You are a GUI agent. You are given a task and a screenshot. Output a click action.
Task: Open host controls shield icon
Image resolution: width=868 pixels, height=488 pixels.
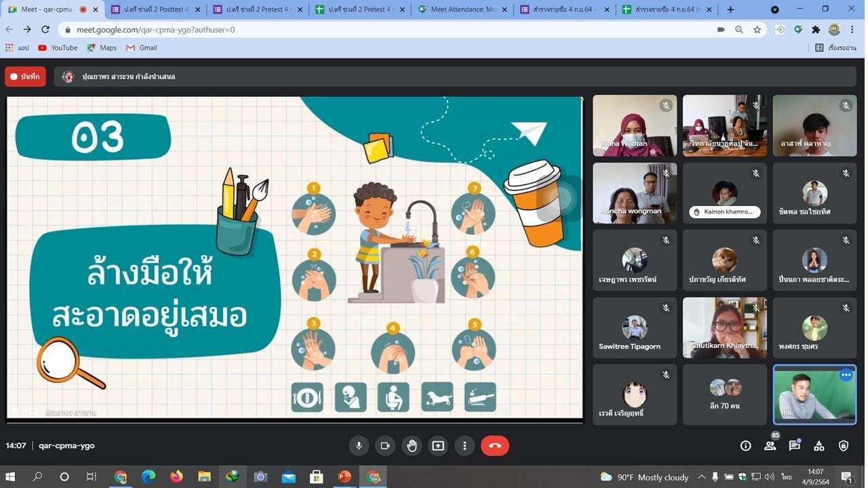844,445
